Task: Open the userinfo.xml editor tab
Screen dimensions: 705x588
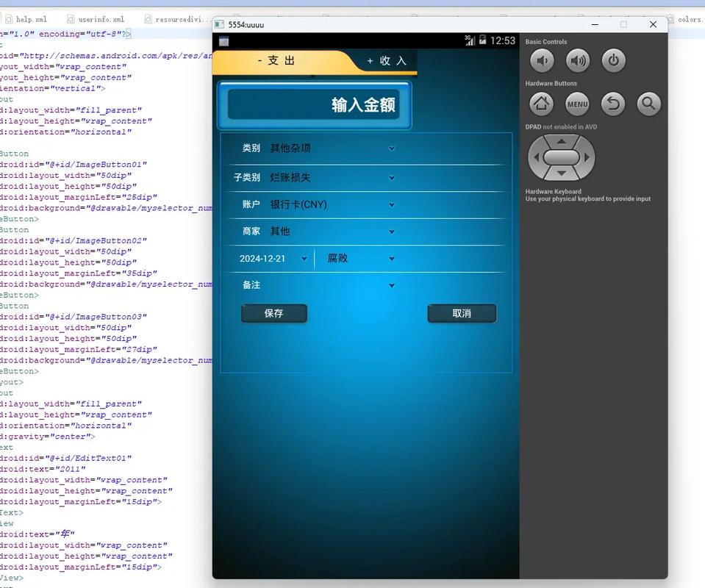Action: coord(101,19)
